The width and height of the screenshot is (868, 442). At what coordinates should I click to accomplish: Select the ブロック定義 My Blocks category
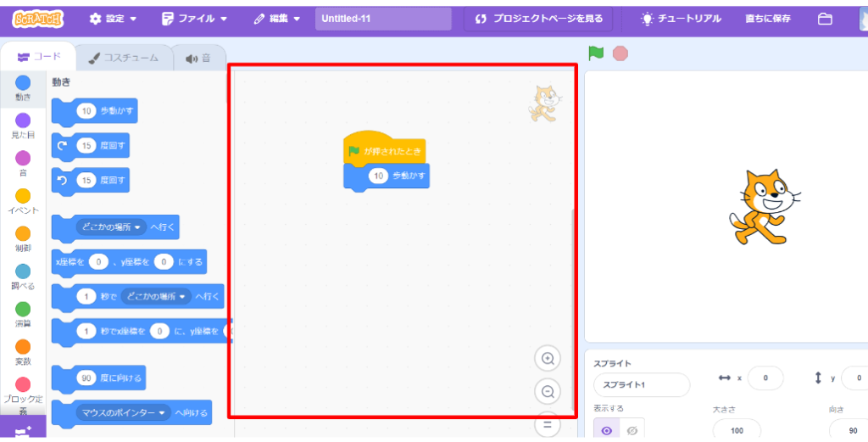click(x=23, y=395)
